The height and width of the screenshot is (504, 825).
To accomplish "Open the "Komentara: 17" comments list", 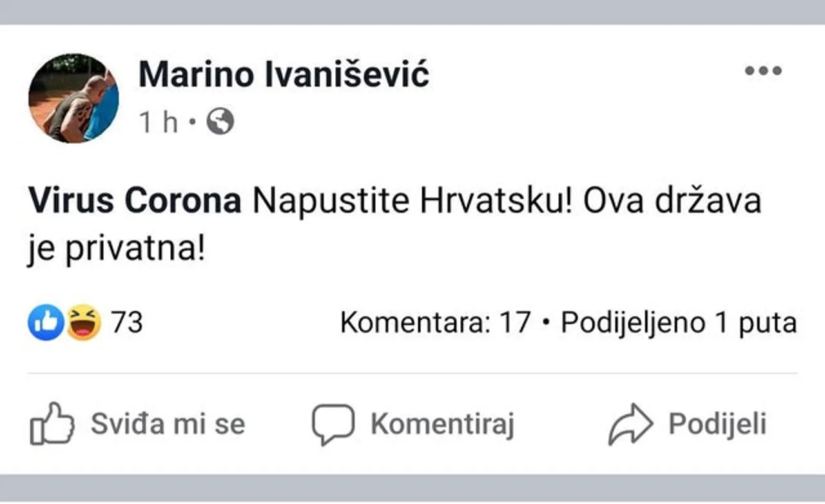I will (x=435, y=322).
